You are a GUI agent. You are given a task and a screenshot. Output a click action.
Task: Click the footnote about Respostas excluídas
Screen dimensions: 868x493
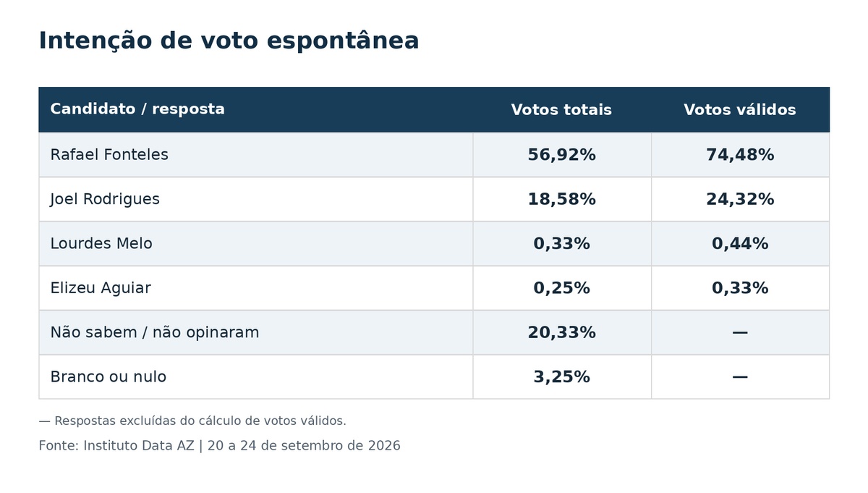click(x=192, y=421)
